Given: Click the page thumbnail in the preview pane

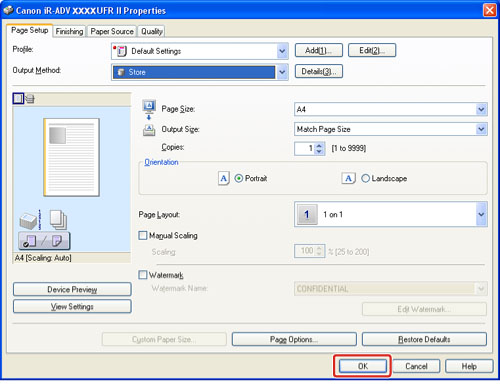Looking at the screenshot, I should click(x=71, y=157).
